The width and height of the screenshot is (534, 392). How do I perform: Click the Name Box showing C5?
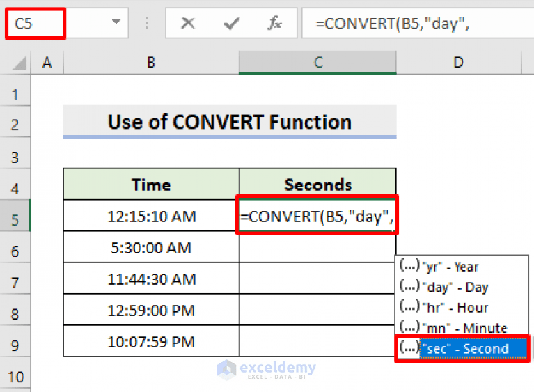[36, 24]
